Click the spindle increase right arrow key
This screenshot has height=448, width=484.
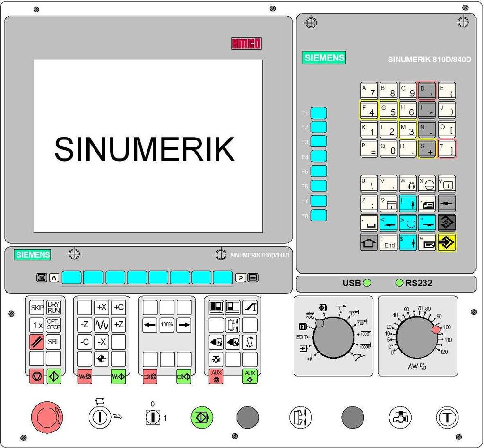(184, 325)
